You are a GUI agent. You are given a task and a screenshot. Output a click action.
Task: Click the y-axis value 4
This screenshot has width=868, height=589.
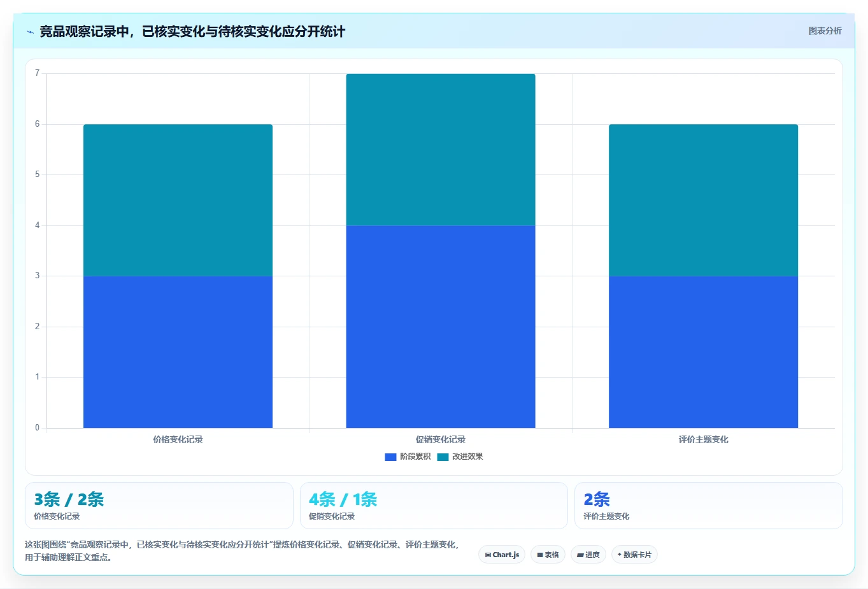(x=37, y=225)
